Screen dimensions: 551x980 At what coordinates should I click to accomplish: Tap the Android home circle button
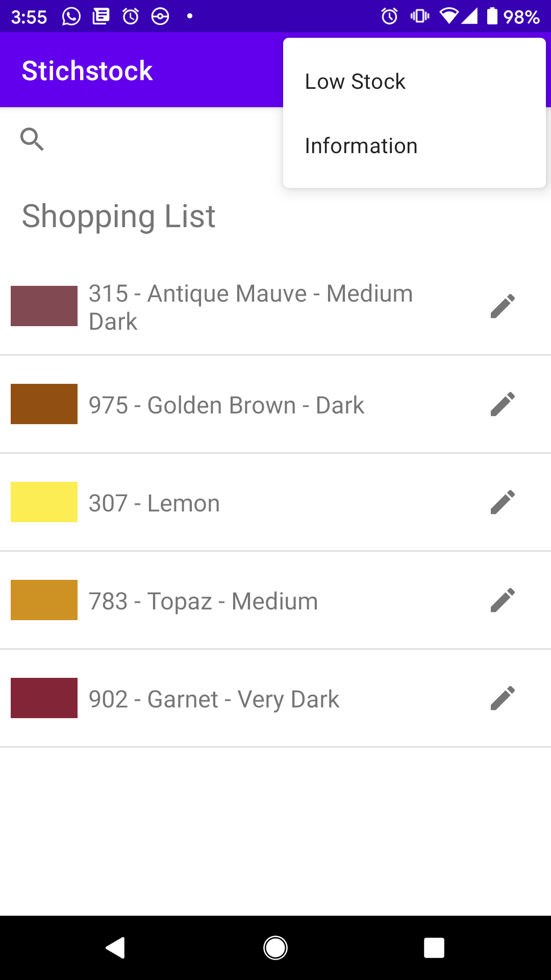[x=275, y=948]
